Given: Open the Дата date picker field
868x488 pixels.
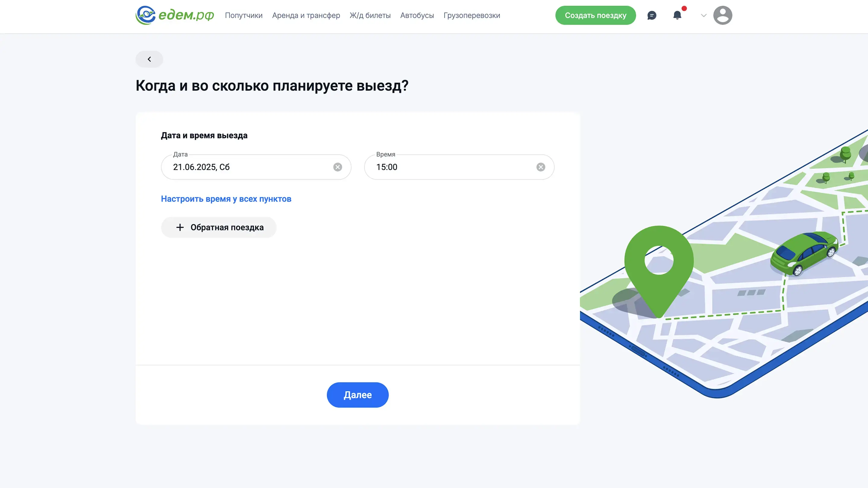Looking at the screenshot, I should coord(249,167).
